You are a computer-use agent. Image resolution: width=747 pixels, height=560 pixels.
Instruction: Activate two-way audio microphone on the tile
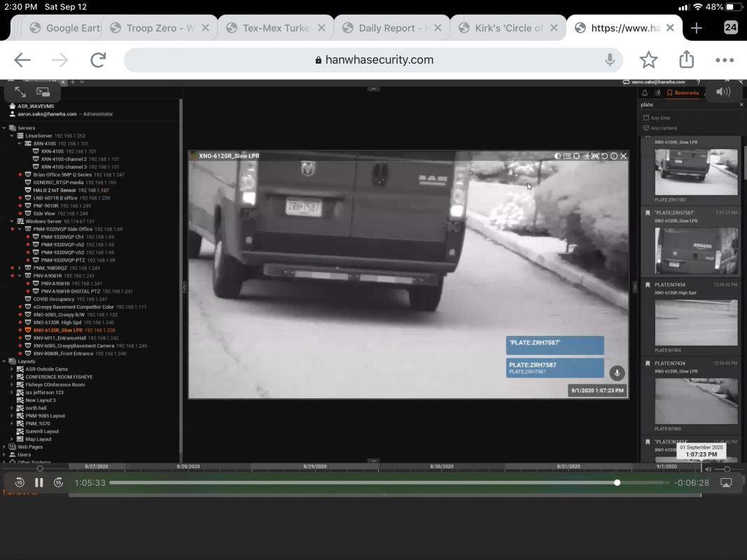(617, 373)
